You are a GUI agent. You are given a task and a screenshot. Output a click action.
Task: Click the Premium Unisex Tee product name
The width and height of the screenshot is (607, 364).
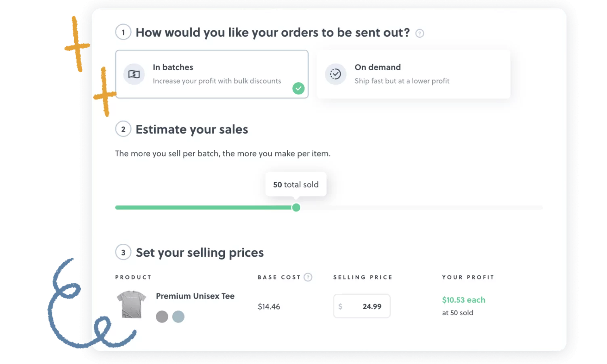coord(195,296)
